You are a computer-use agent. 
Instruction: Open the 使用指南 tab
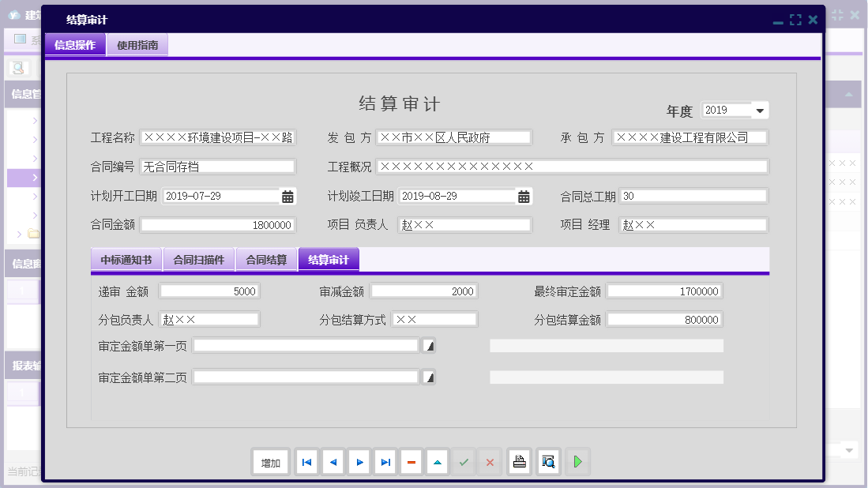click(x=137, y=44)
